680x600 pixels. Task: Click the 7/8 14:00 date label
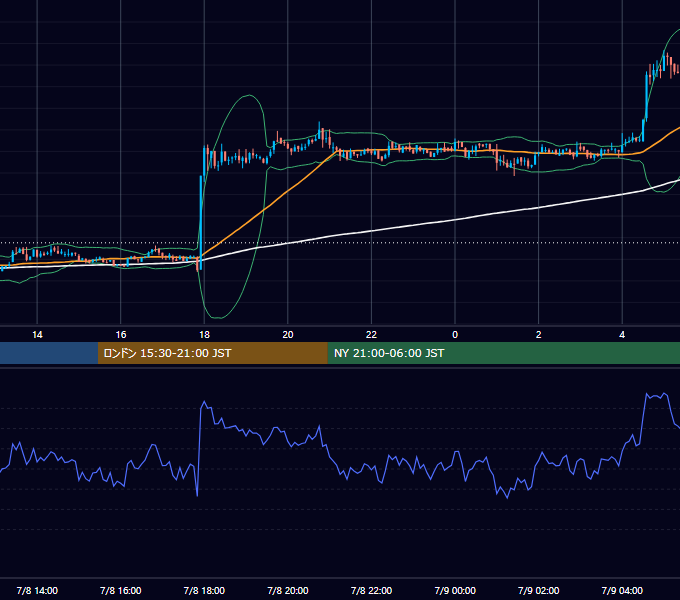point(37,590)
